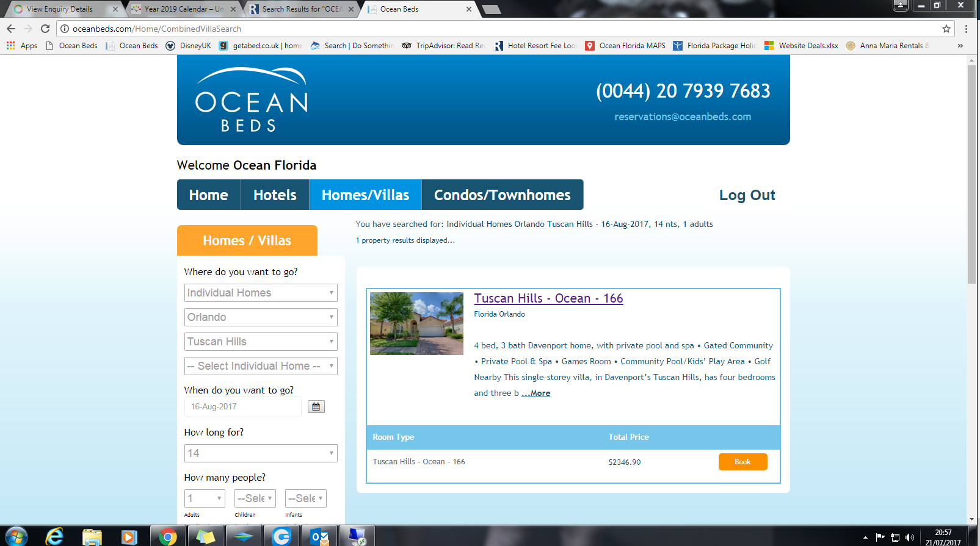Open the Adults count dropdown

coord(205,498)
